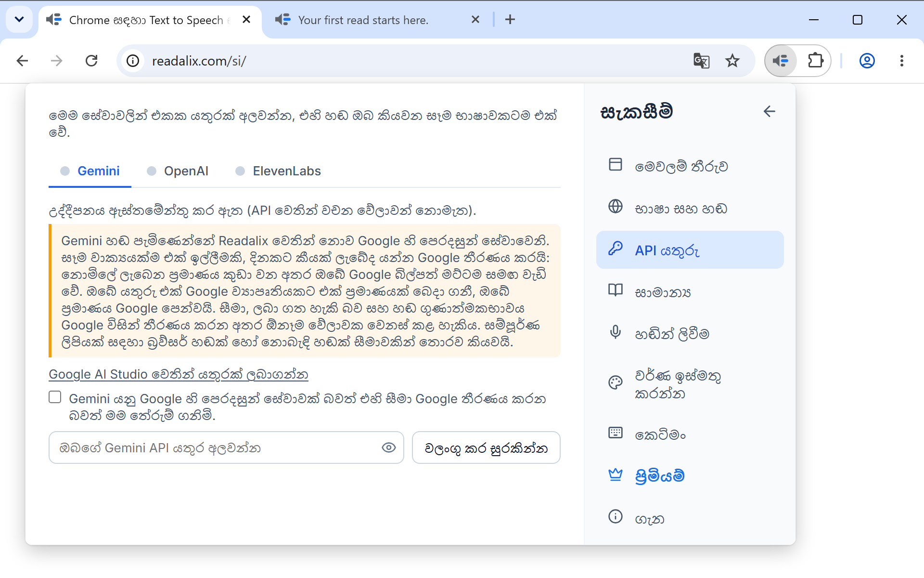View site information icon in address bar
Viewport: 924px width, 578px height.
[133, 61]
